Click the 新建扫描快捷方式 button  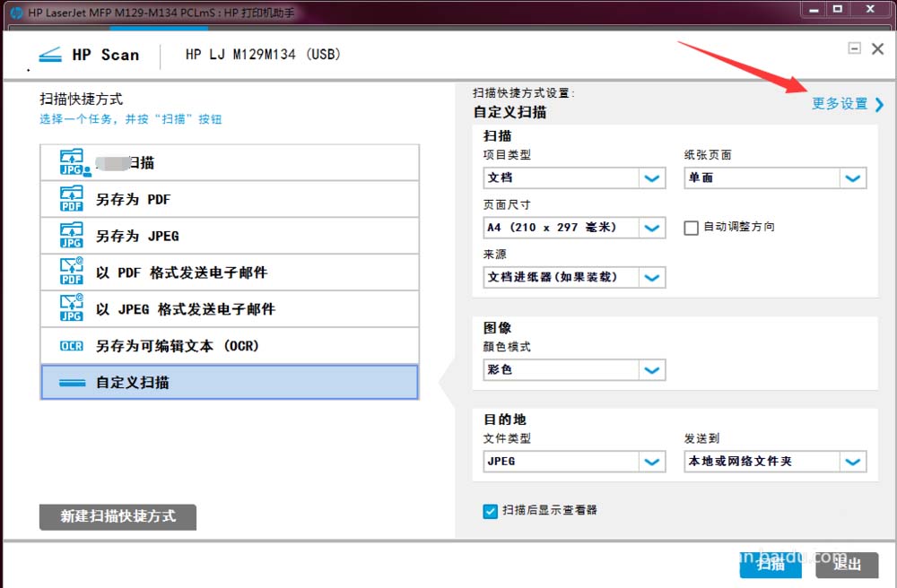click(118, 516)
